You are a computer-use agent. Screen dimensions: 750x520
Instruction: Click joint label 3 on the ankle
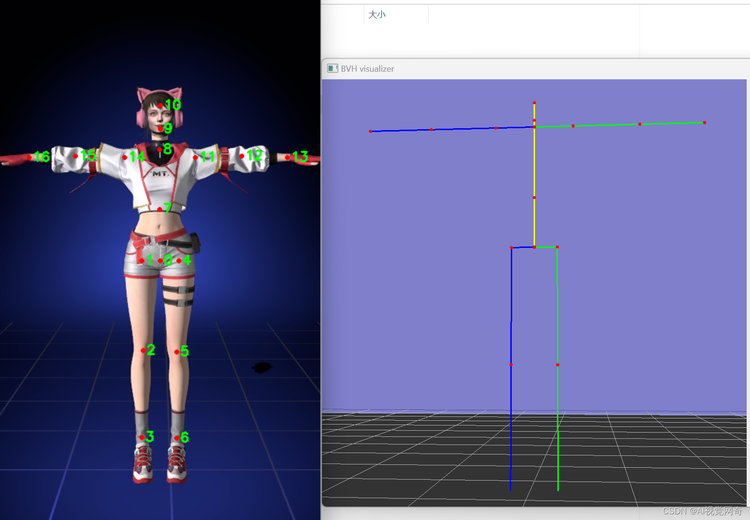coord(150,436)
